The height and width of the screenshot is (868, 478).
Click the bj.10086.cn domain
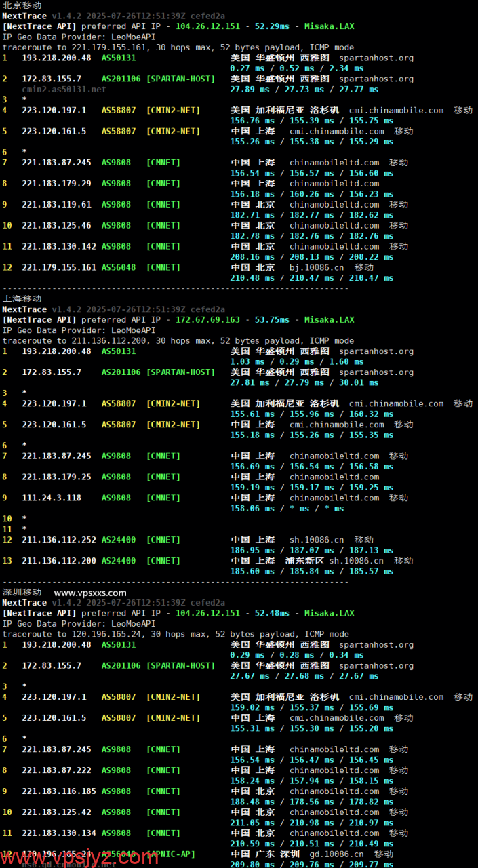[x=317, y=267]
